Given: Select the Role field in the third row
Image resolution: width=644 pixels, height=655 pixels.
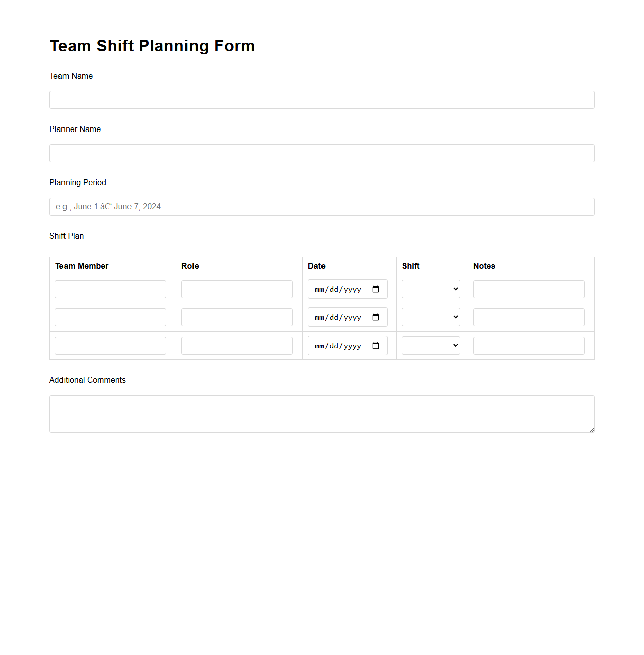Looking at the screenshot, I should tap(237, 345).
